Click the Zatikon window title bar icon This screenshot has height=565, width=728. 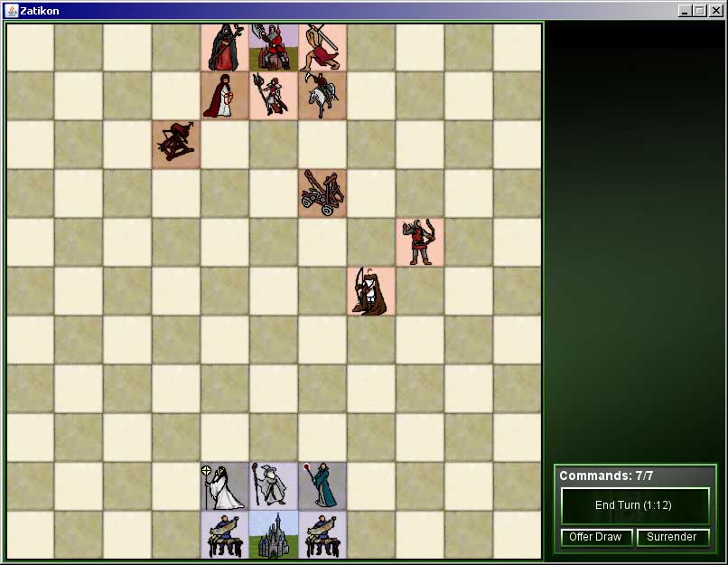[11, 9]
